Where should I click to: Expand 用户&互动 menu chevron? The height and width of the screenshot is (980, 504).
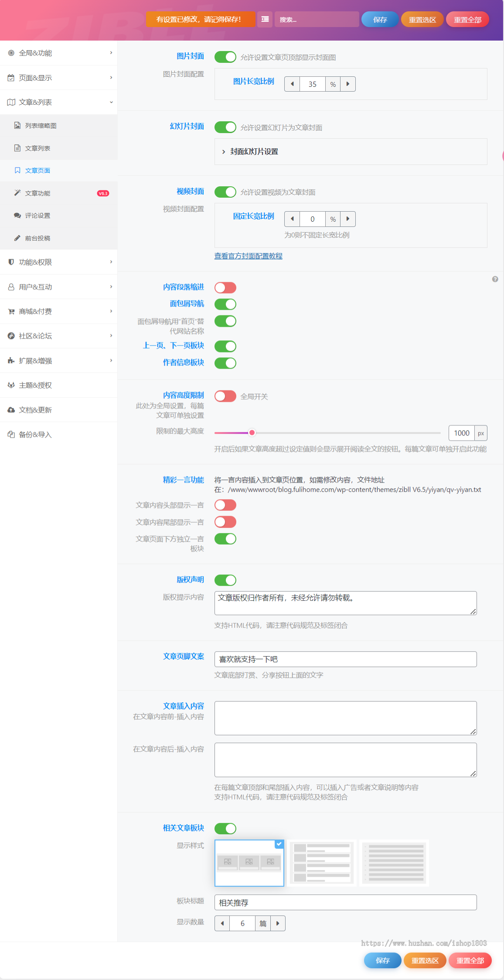click(x=111, y=287)
